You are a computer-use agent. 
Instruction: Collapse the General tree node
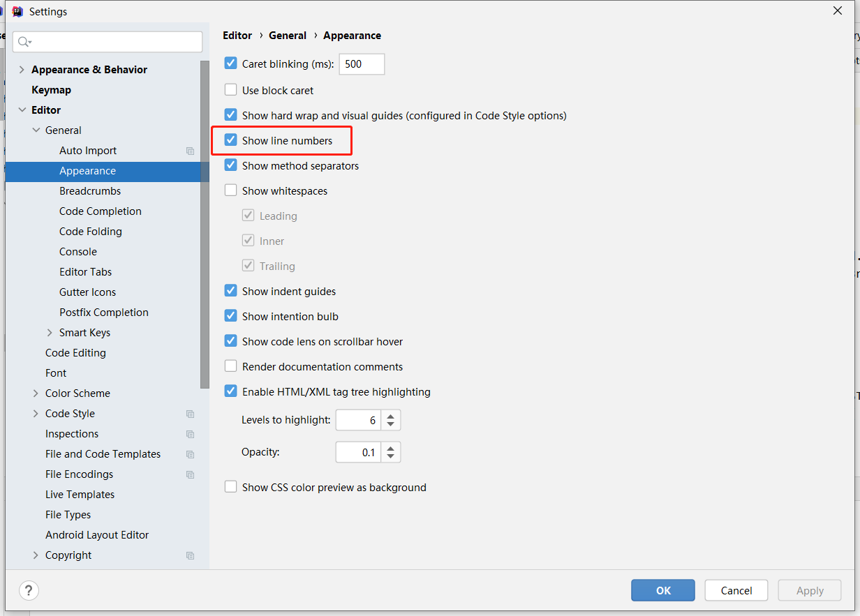pyautogui.click(x=36, y=130)
